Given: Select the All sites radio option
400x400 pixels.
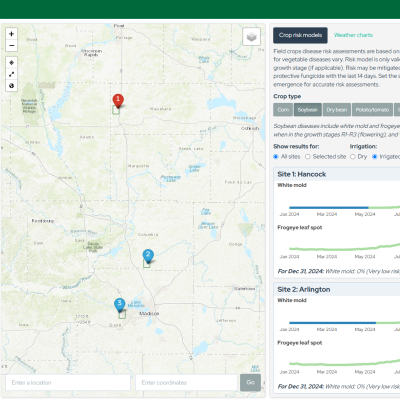Looking at the screenshot, I should click(x=276, y=157).
